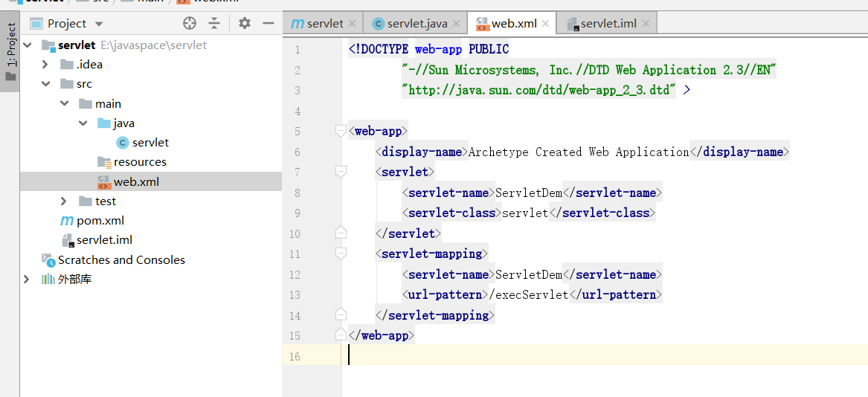Screen dimensions: 868x397
Task: Click the web.xml file icon in tree
Action: pyautogui.click(x=104, y=181)
